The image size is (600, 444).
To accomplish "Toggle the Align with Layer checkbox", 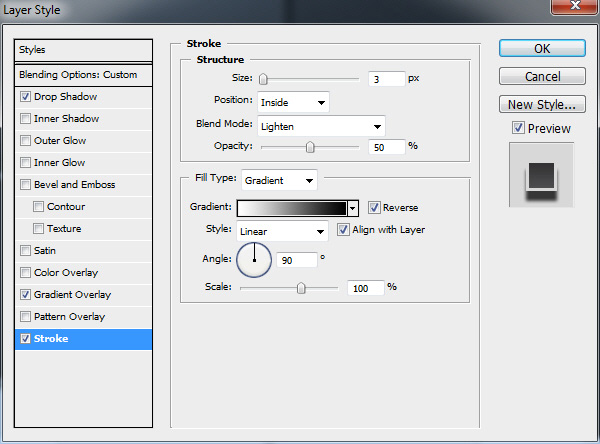I will tap(343, 230).
